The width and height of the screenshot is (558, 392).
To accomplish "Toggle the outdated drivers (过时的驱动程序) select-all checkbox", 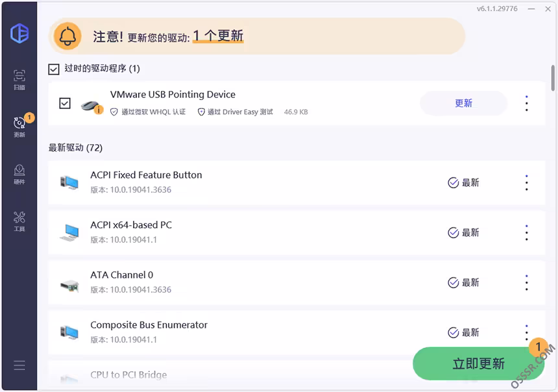I will (54, 69).
